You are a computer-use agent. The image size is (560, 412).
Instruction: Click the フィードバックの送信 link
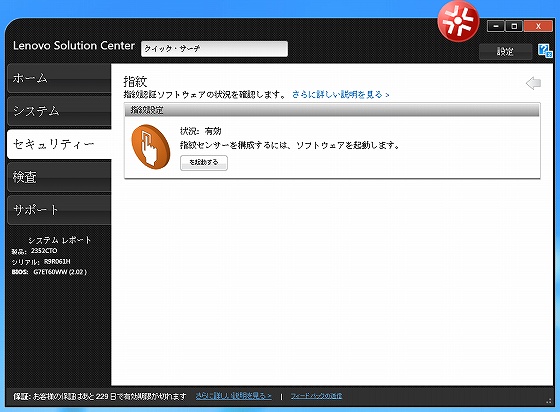click(316, 396)
